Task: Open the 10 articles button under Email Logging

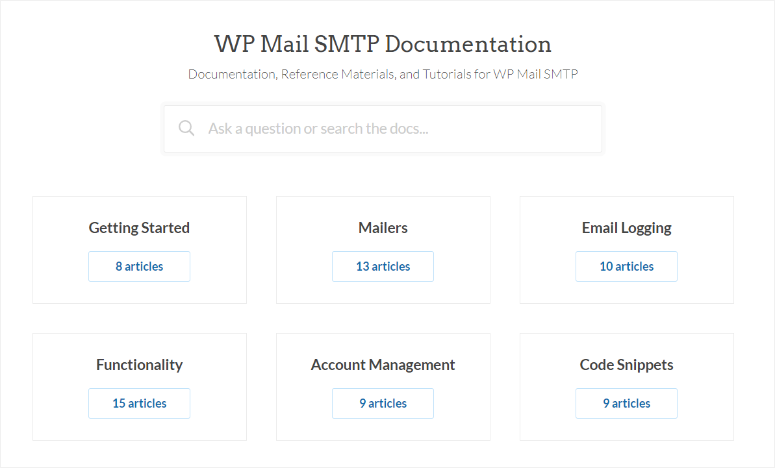Action: coord(626,266)
